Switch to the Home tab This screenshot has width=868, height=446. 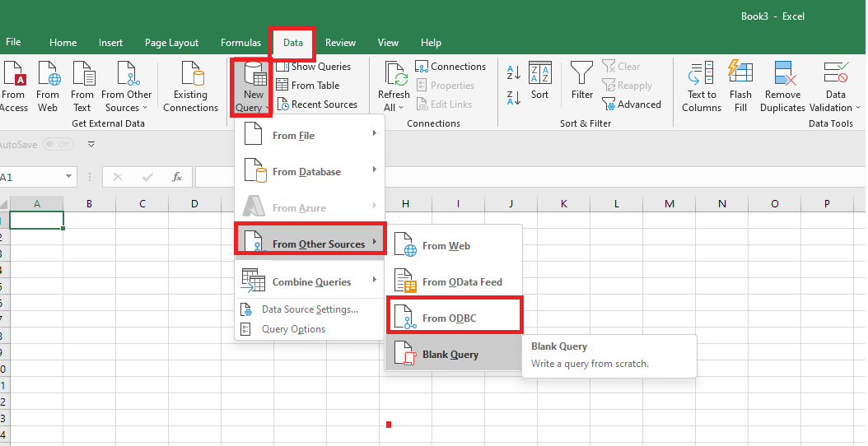click(x=63, y=43)
